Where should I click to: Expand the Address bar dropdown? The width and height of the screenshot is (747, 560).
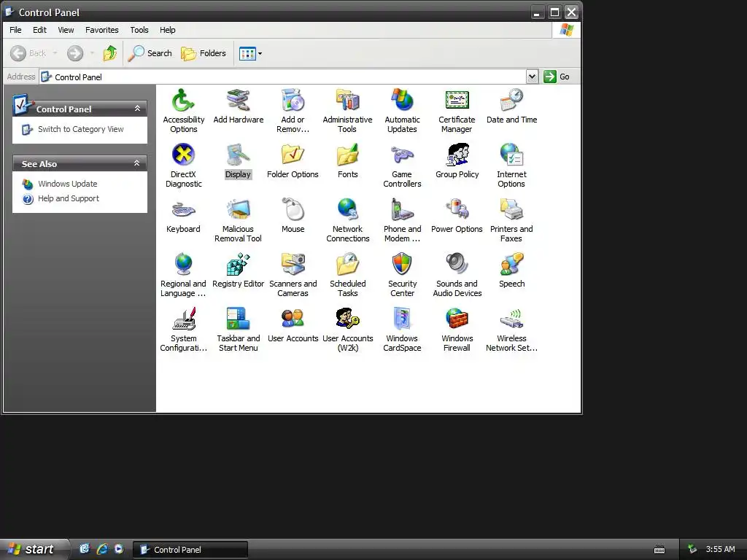[x=532, y=77]
